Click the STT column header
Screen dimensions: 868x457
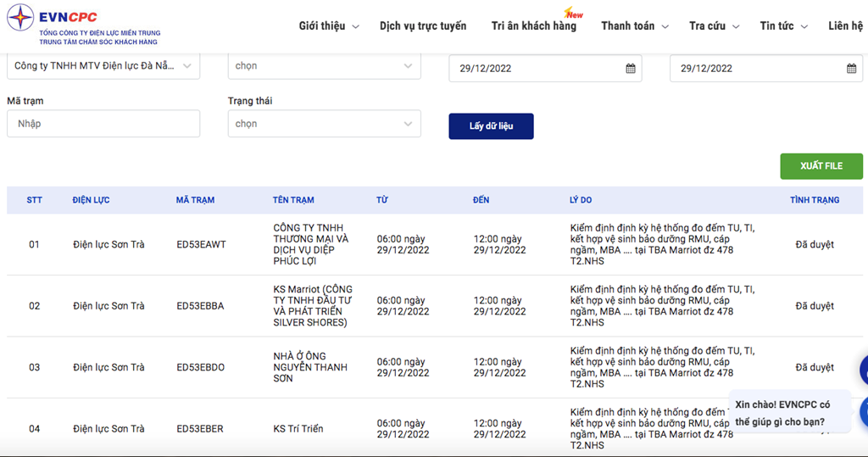click(34, 200)
